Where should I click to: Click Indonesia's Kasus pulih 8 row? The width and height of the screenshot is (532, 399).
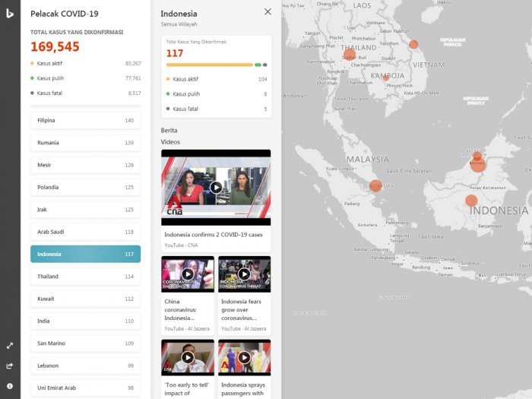pos(217,94)
